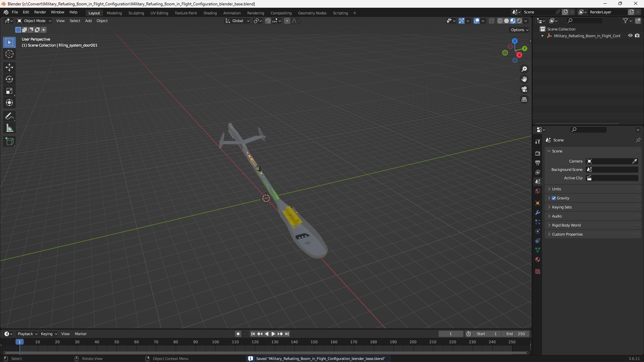Toggle auto keying record button
Image resolution: width=644 pixels, height=362 pixels.
point(238,334)
